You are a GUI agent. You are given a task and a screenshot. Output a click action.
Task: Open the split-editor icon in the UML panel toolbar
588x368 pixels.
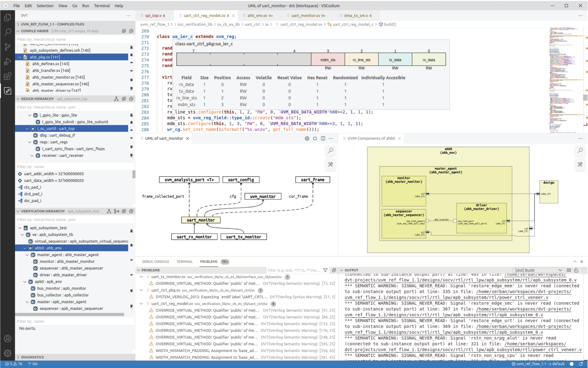pos(323,138)
